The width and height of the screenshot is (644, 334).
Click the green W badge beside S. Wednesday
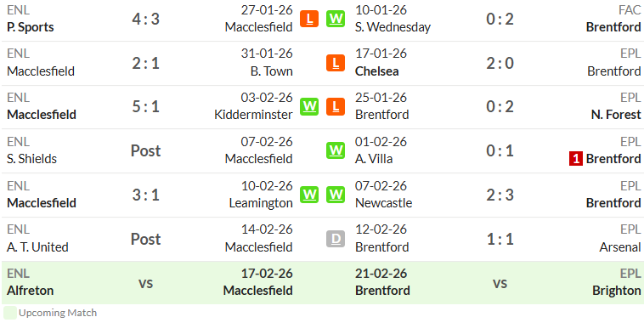[336, 19]
